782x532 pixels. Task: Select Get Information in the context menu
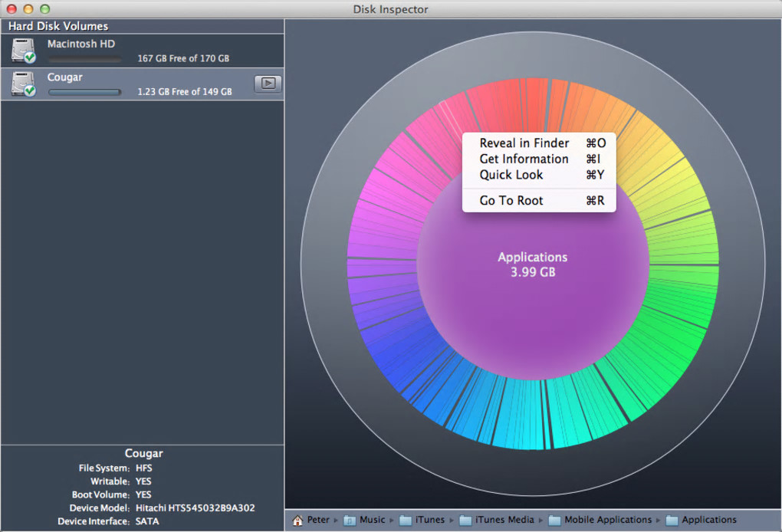(524, 159)
